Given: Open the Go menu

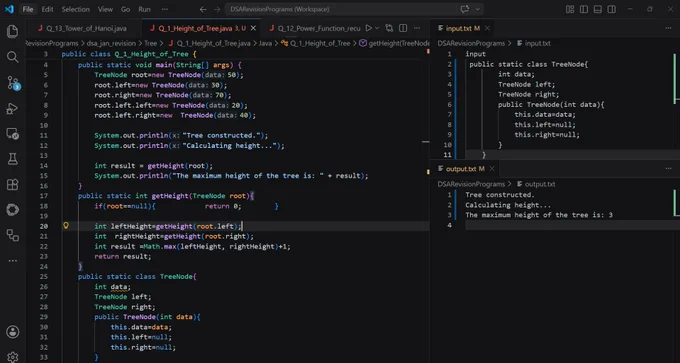Looking at the screenshot, I should tap(125, 9).
